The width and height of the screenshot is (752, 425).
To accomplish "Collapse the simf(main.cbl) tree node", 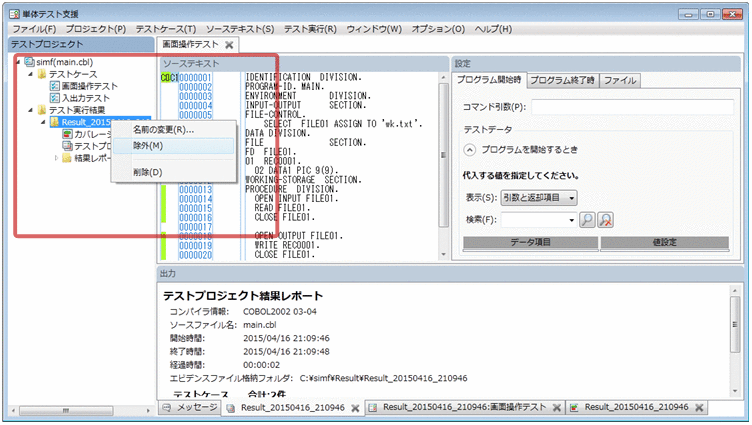I will 18,62.
